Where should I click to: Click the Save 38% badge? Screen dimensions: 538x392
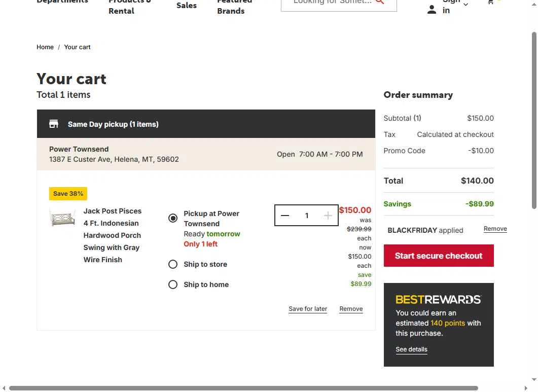(x=68, y=194)
